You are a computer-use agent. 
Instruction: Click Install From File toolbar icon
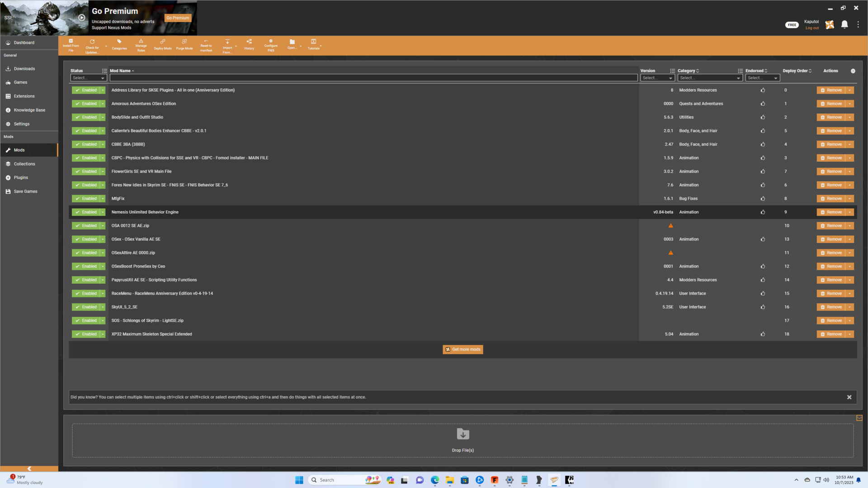[x=71, y=46]
